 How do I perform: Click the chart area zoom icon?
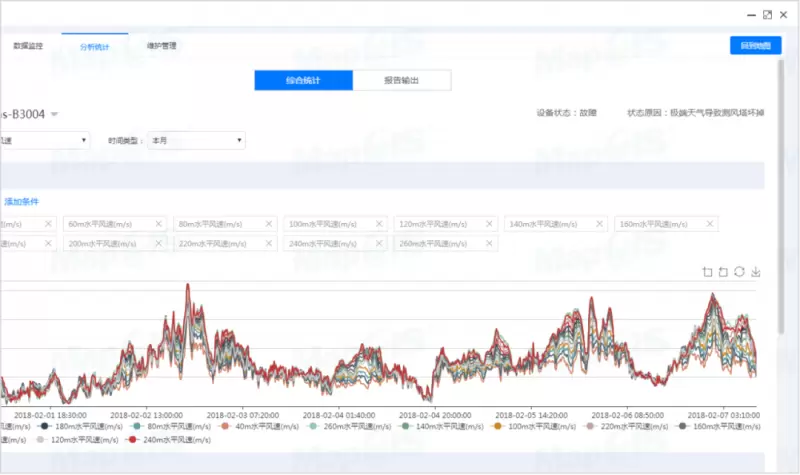click(708, 271)
